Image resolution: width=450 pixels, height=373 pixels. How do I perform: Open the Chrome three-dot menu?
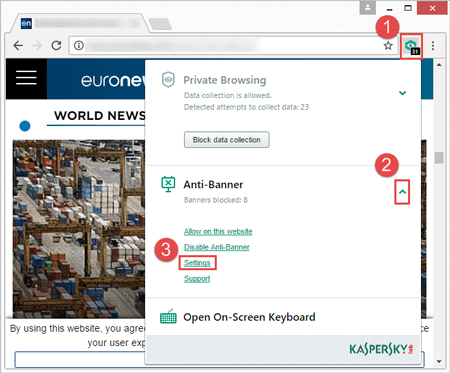coord(433,46)
